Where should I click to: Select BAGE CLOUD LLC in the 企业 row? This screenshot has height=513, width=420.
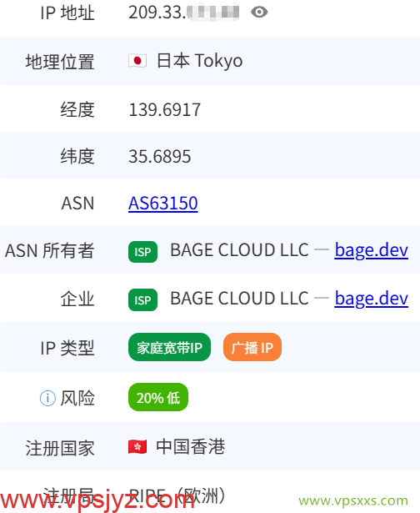239,299
